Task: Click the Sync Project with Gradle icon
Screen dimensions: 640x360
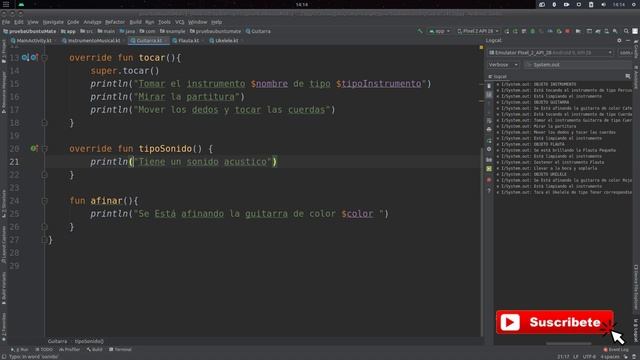Action: tap(598, 31)
